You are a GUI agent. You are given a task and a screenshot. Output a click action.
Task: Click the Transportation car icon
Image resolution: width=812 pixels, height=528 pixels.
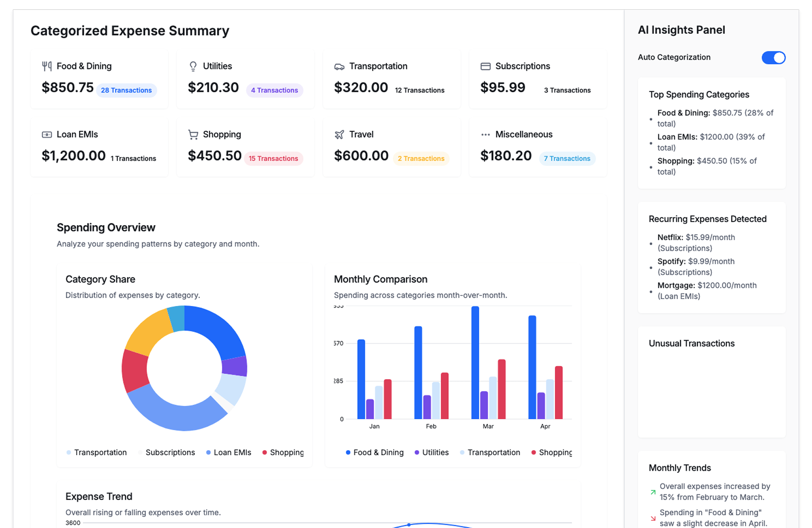[339, 66]
